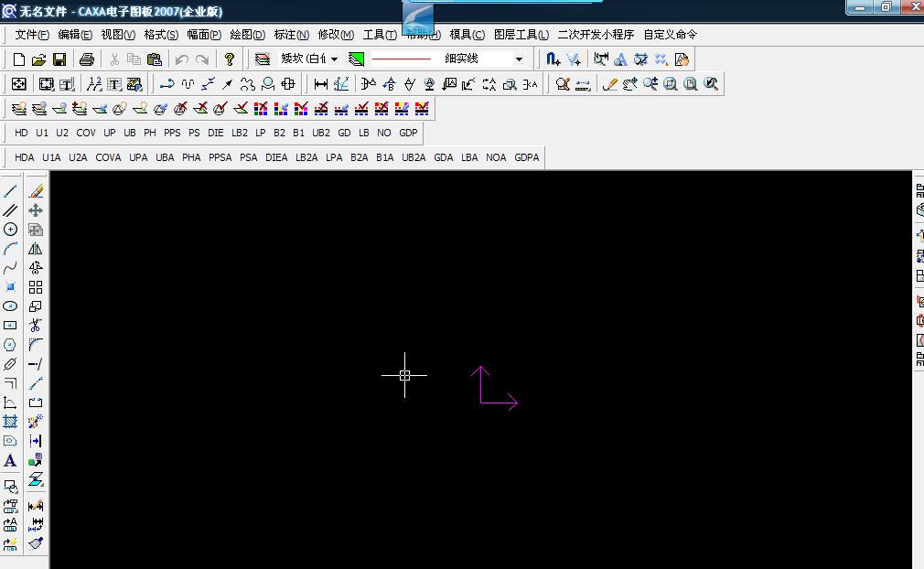Click the U2A layer button
This screenshot has height=569, width=924.
[78, 157]
